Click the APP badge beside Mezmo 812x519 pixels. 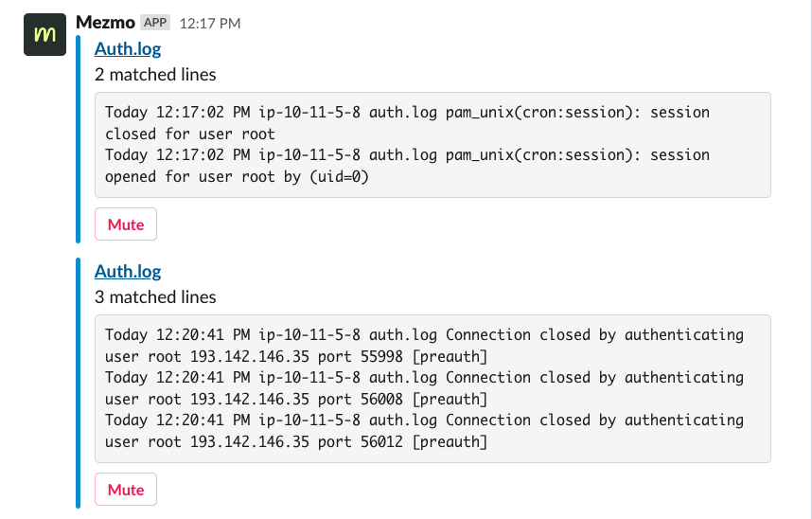pos(155,23)
